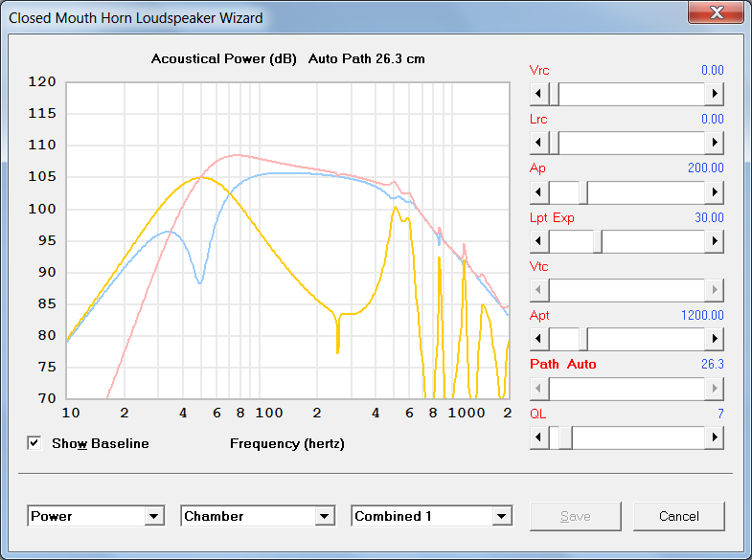The width and height of the screenshot is (752, 560).
Task: Open the Combined 1 dropdown
Action: (x=501, y=516)
